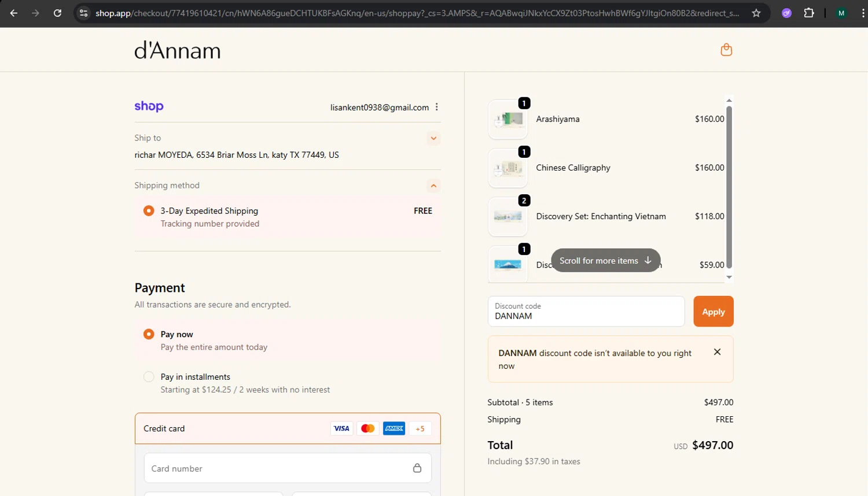The height and width of the screenshot is (496, 868).
Task: View site information icon in address bar
Action: pos(84,13)
